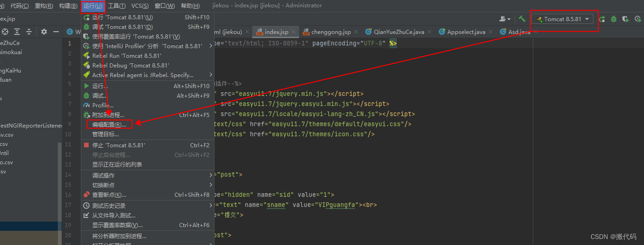The image size is (644, 245).
Task: Select 将分析器附加到进程... menu entry
Action: tap(147, 236)
